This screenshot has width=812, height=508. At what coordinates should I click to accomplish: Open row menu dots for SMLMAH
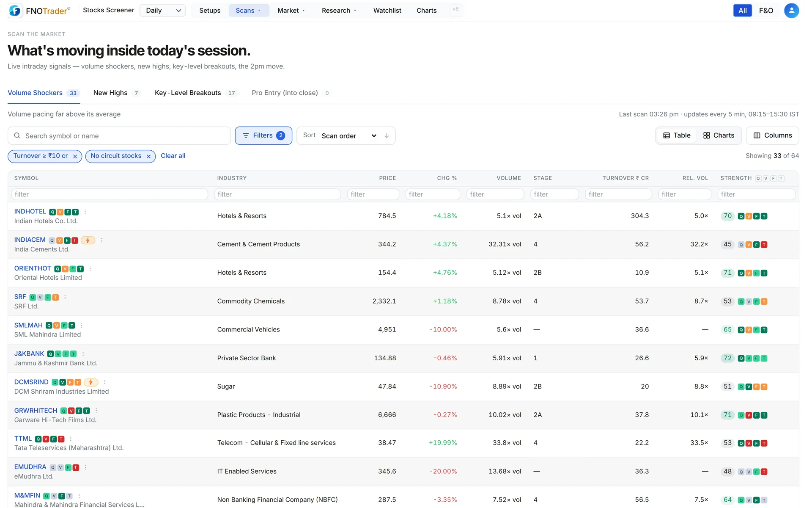[x=82, y=326]
